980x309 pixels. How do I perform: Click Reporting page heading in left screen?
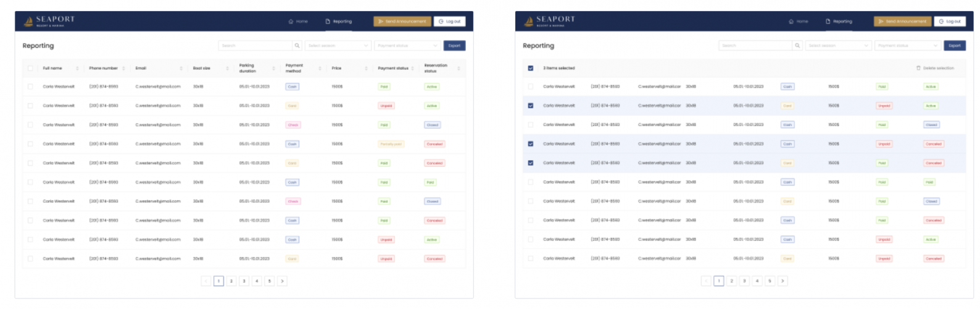pyautogui.click(x=38, y=46)
